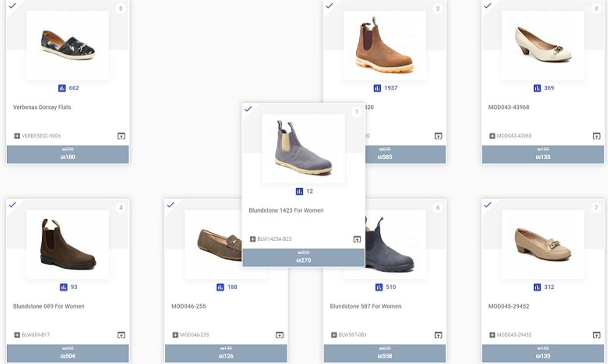Uncheck the checkmark on the 1937 stats card
Image resolution: width=608 pixels, height=364 pixels.
(x=329, y=6)
